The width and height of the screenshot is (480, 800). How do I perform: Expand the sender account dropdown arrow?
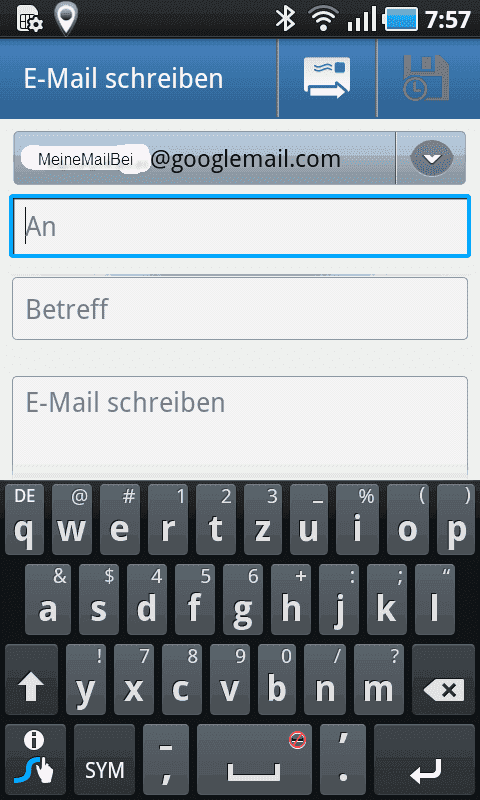point(432,158)
